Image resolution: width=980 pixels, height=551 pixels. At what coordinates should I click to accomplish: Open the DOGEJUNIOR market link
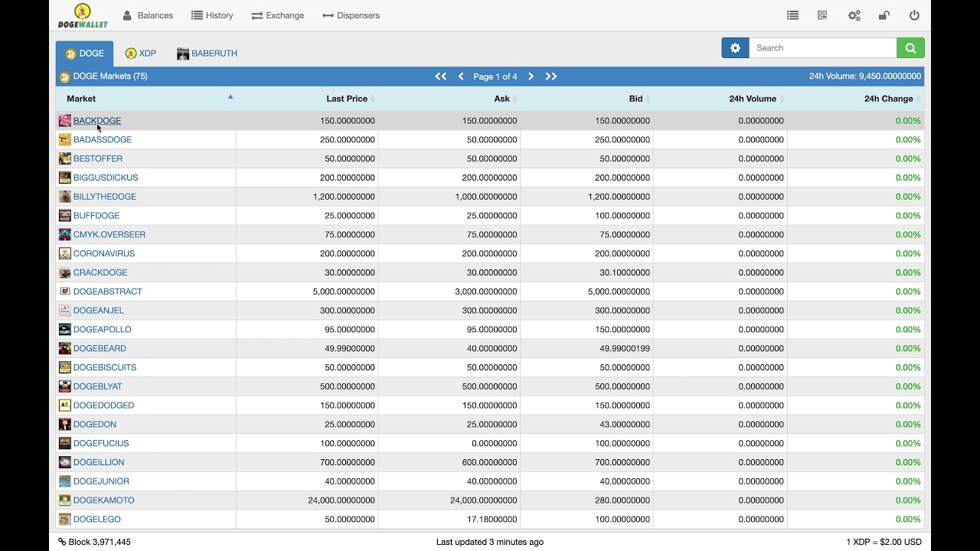[x=101, y=481]
